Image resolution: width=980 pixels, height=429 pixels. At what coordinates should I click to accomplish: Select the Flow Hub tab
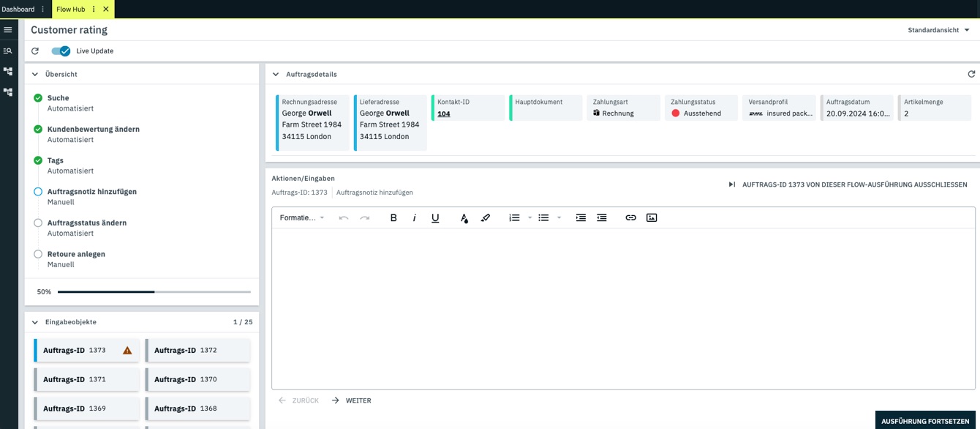click(71, 10)
